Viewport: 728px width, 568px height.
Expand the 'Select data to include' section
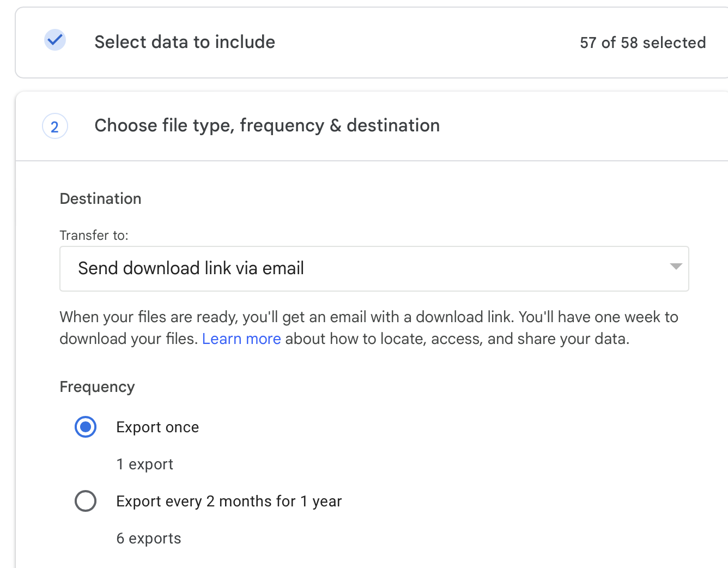(185, 42)
